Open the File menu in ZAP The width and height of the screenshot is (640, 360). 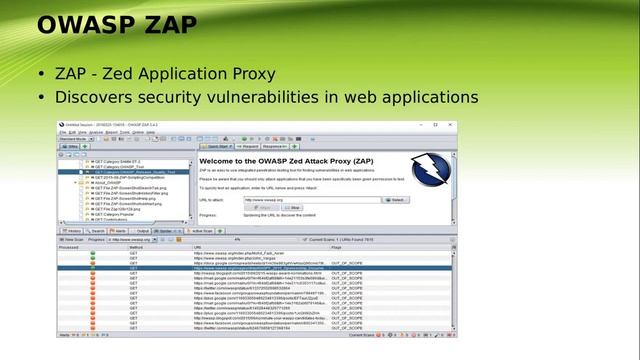63,133
